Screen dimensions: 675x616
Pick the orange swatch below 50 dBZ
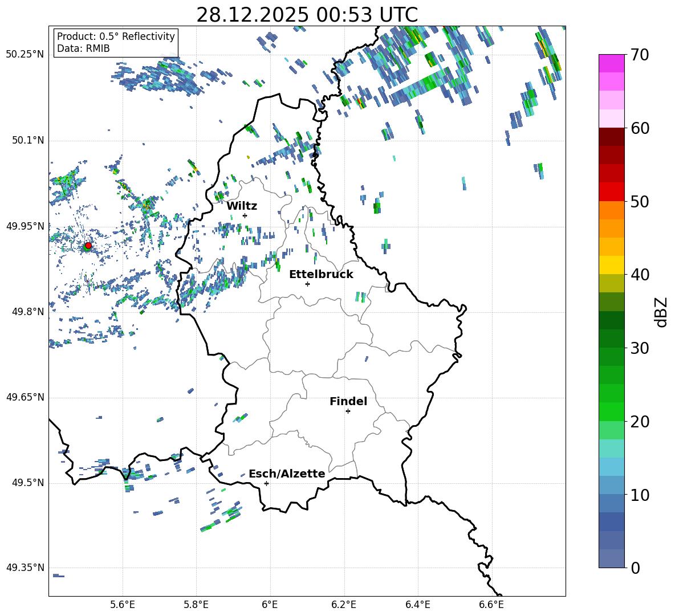pos(612,210)
